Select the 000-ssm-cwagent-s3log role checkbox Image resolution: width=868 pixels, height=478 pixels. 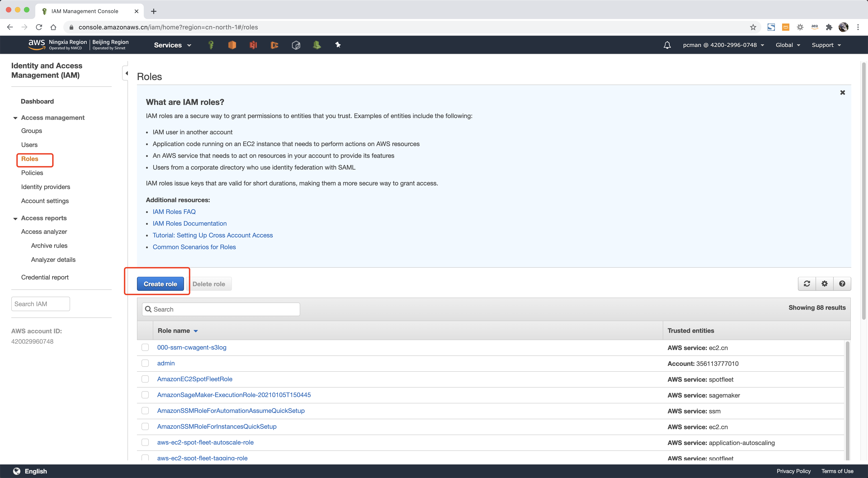[x=145, y=347]
